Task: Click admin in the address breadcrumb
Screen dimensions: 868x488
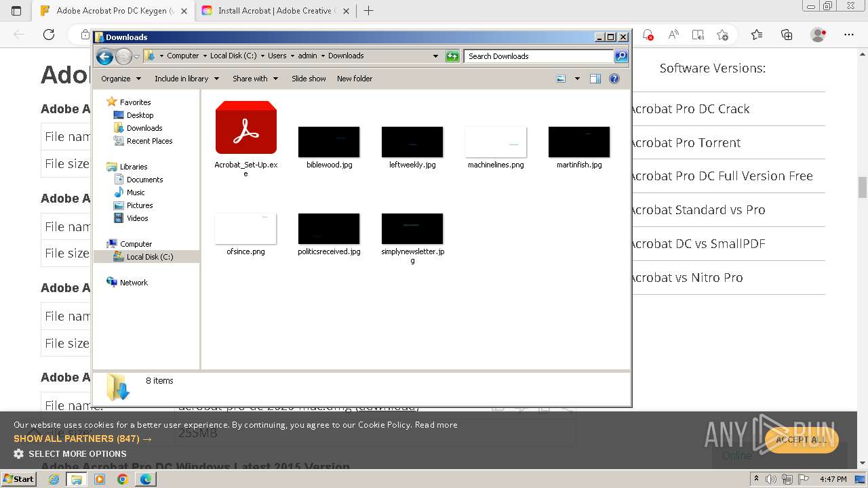Action: [307, 56]
